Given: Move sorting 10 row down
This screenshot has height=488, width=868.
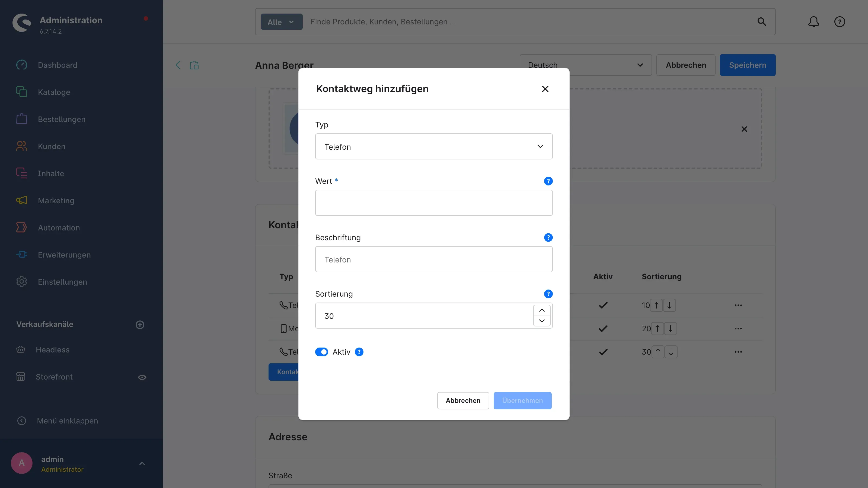Looking at the screenshot, I should 669,305.
